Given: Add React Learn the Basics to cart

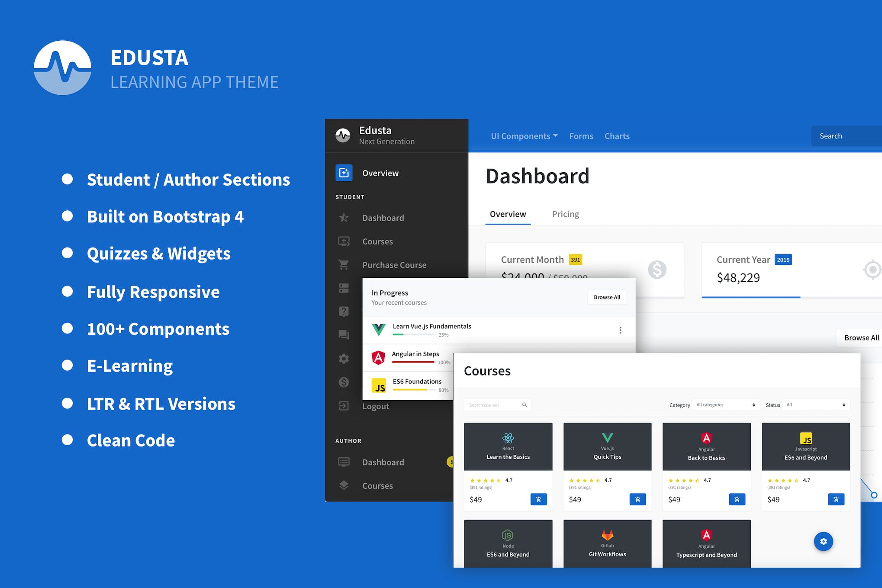Looking at the screenshot, I should pyautogui.click(x=538, y=499).
